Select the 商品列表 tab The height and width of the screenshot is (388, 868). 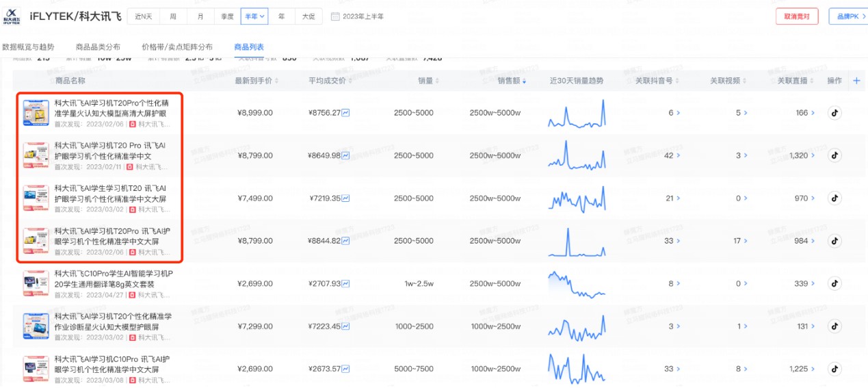click(249, 47)
